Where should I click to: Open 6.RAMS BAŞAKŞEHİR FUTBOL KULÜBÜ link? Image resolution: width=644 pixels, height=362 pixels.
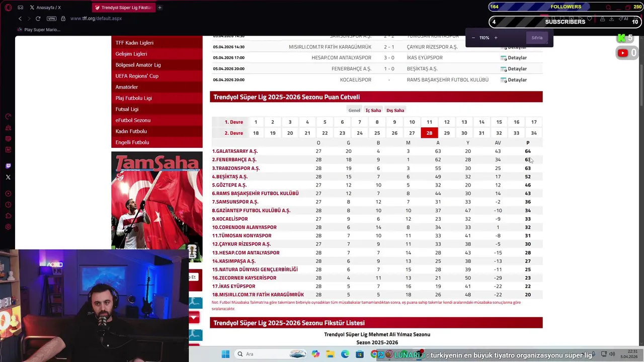[x=255, y=193]
